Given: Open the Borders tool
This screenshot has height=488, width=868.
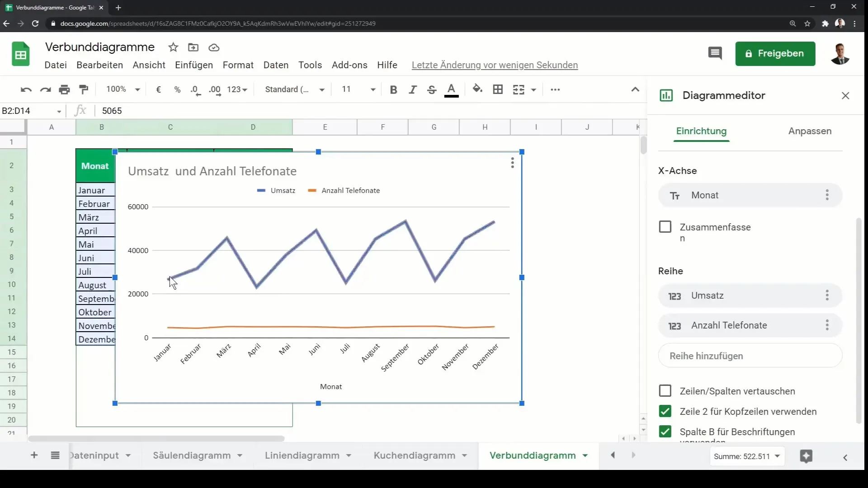Looking at the screenshot, I should (x=498, y=89).
